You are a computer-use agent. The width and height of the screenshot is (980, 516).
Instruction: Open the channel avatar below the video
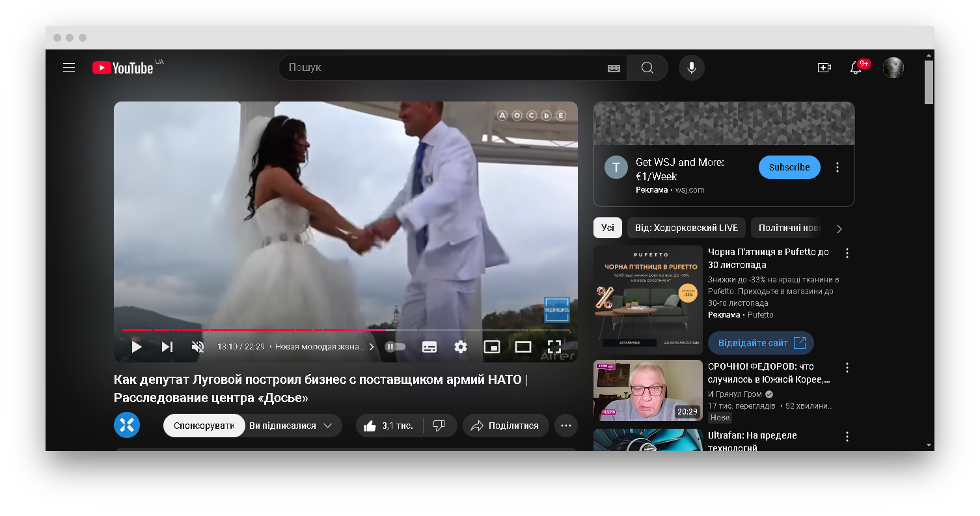coord(127,426)
